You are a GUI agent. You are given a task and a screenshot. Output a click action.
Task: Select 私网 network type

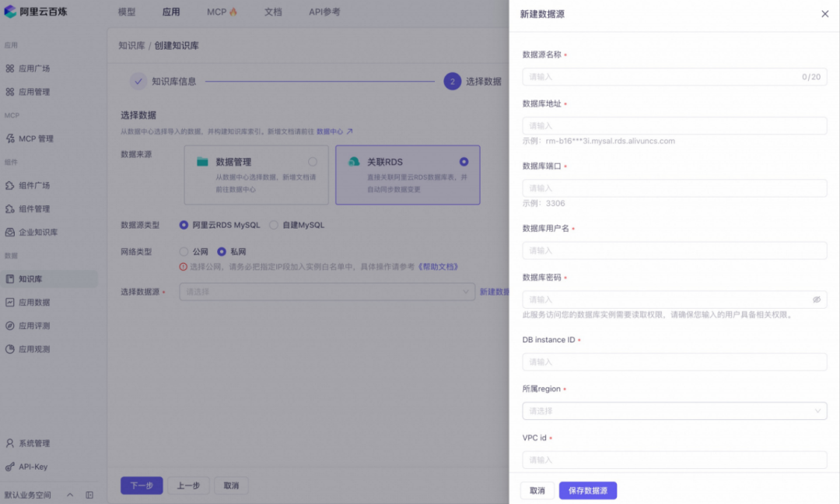tap(221, 252)
